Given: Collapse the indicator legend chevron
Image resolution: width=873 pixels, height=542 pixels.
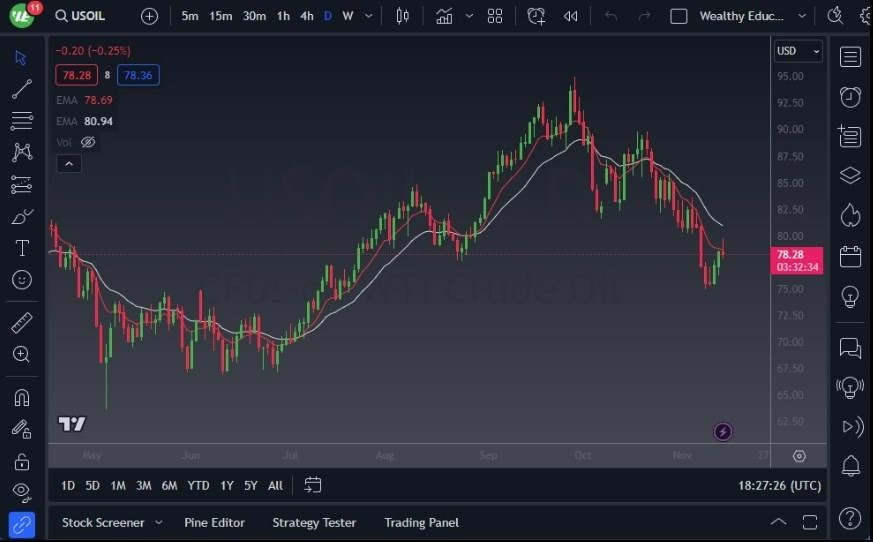Looking at the screenshot, I should click(69, 164).
